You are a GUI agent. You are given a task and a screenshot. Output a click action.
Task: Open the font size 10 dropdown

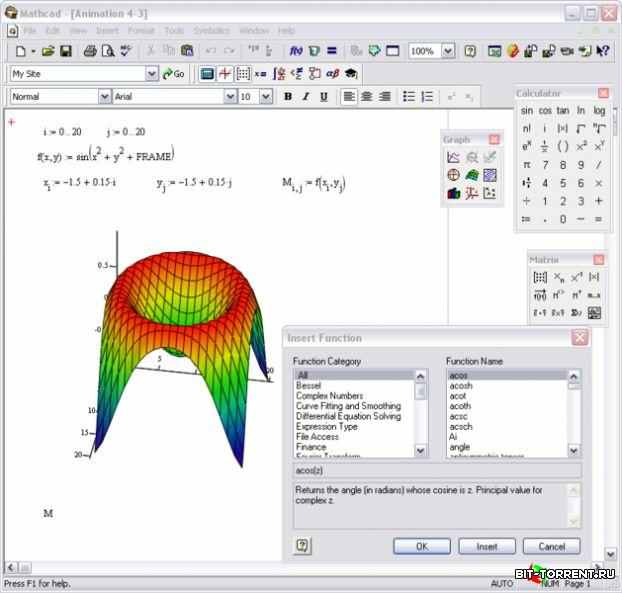[266, 96]
